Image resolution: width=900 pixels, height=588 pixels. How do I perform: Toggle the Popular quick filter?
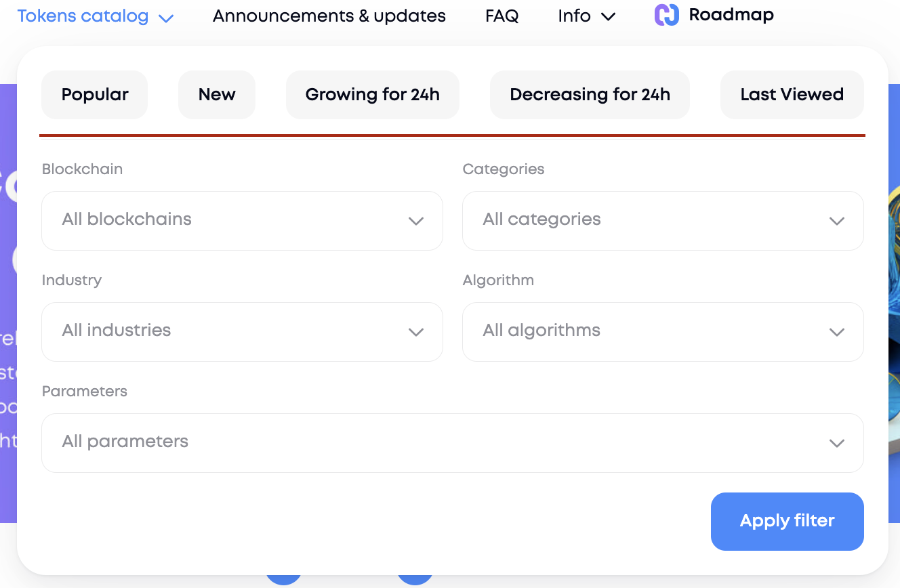click(x=95, y=95)
